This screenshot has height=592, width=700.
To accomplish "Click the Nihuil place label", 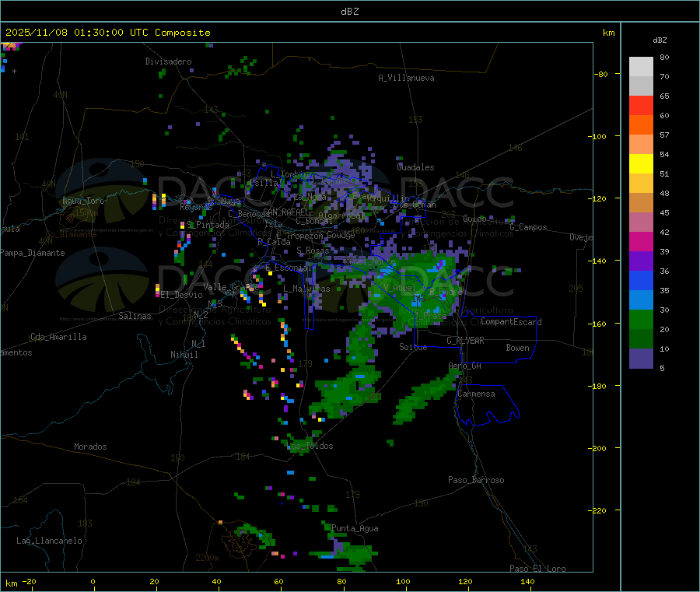I will pyautogui.click(x=184, y=355).
